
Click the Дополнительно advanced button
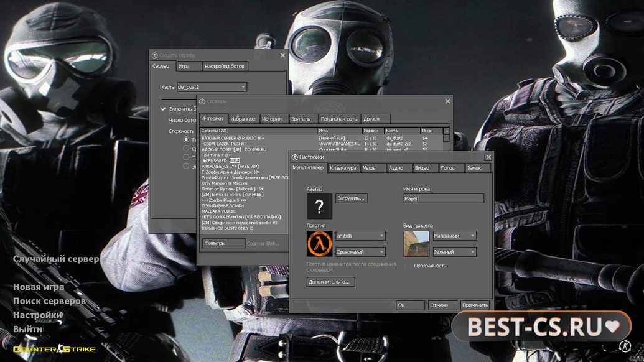[x=330, y=282]
